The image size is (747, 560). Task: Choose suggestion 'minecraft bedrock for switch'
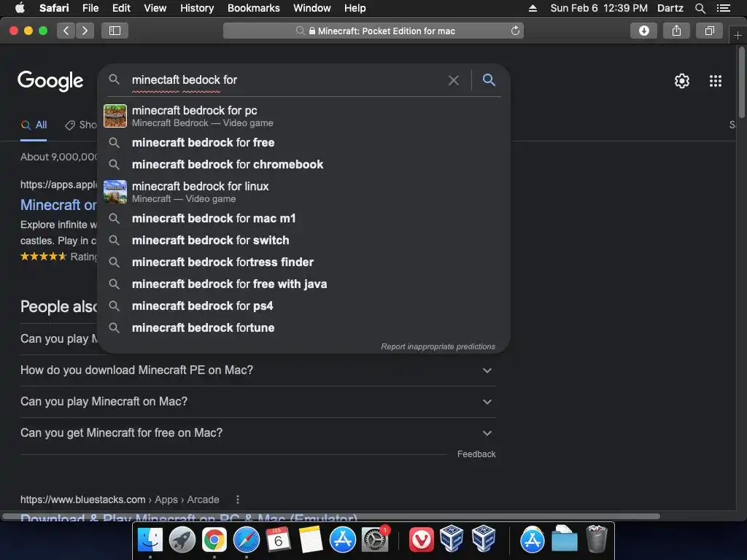pyautogui.click(x=303, y=241)
